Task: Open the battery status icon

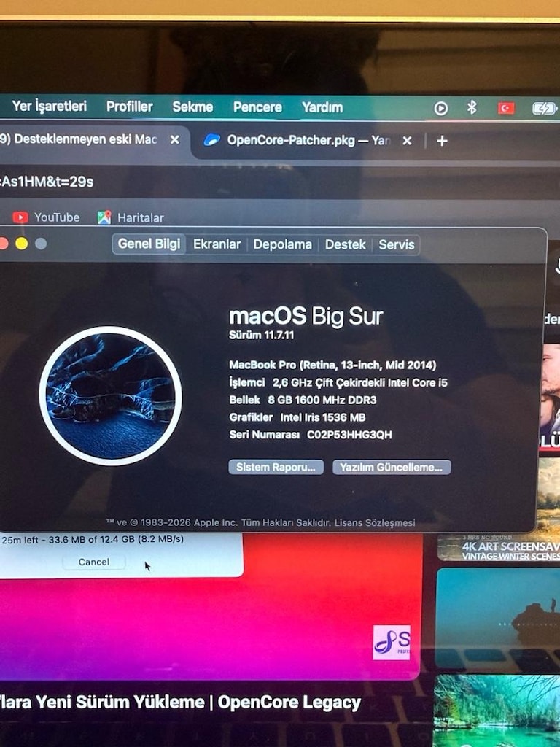Action: click(544, 109)
